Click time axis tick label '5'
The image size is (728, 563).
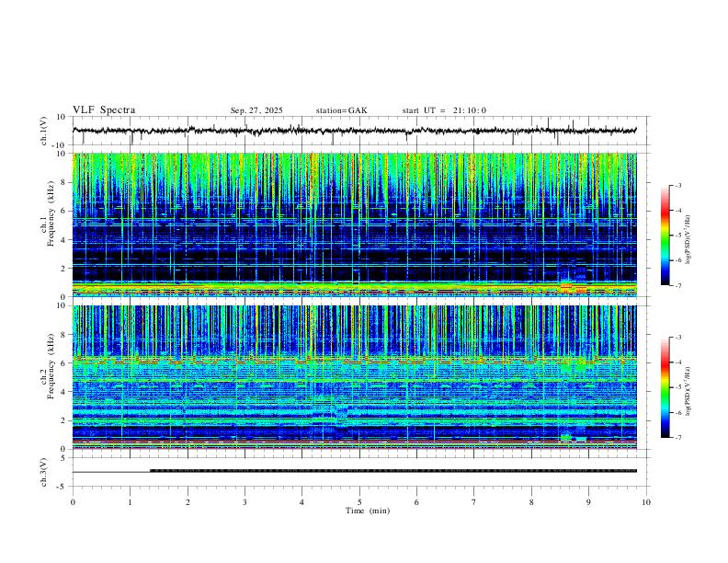pyautogui.click(x=359, y=502)
